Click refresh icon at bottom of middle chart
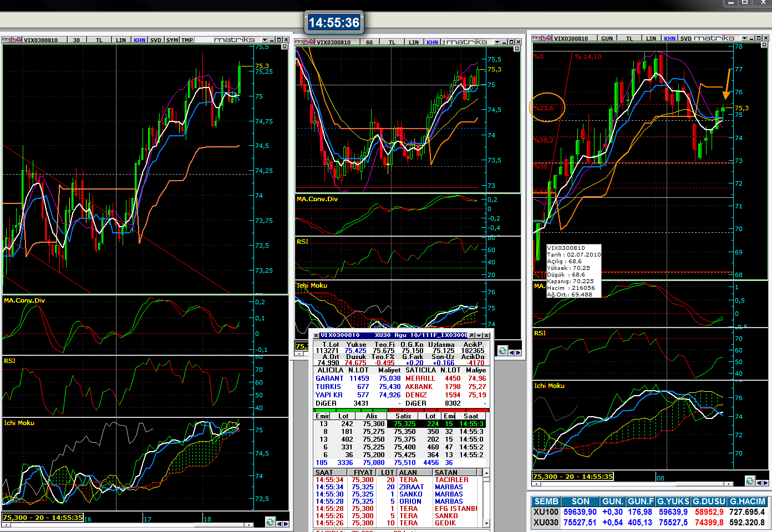Screen dimensions: 772x532 [502, 351]
